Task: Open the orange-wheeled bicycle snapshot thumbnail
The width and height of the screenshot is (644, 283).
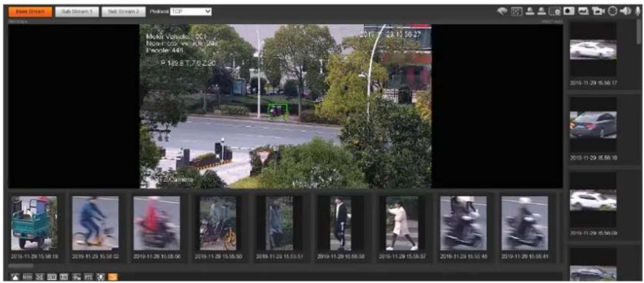Action: (x=218, y=223)
